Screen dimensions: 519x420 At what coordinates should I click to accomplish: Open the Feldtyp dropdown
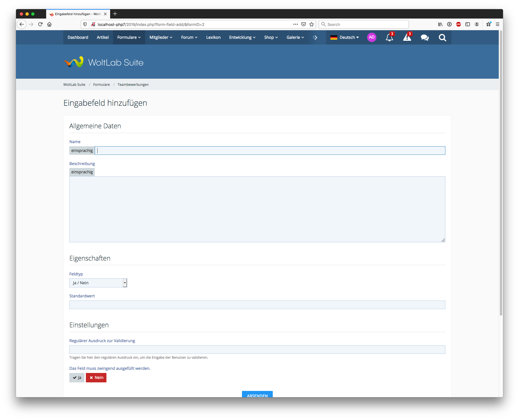[98, 283]
